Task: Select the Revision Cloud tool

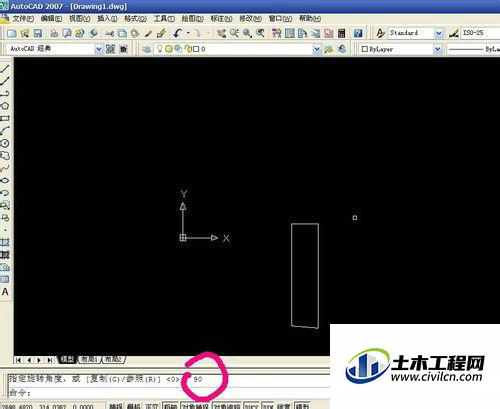Action: (5, 156)
